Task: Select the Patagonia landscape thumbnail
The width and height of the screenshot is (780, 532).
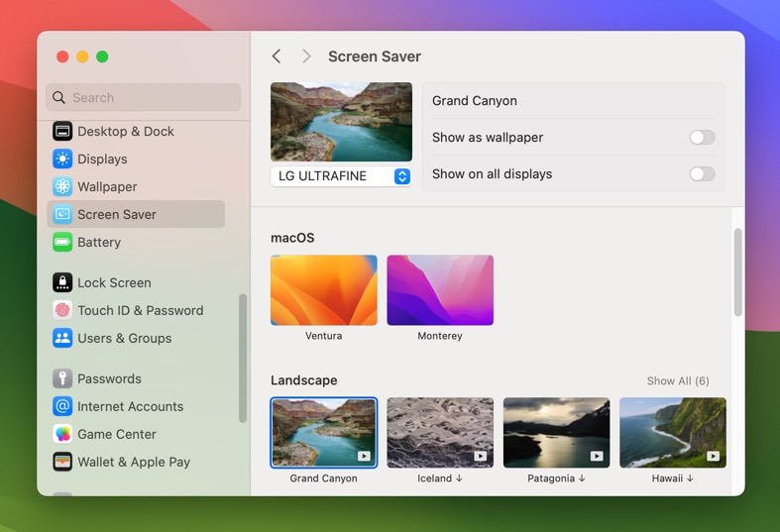Action: [557, 433]
